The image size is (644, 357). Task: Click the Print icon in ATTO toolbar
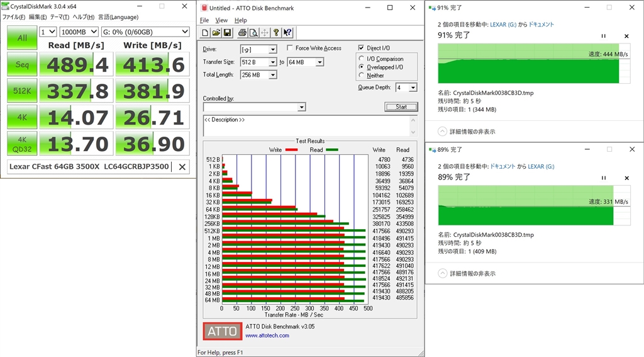coord(243,33)
